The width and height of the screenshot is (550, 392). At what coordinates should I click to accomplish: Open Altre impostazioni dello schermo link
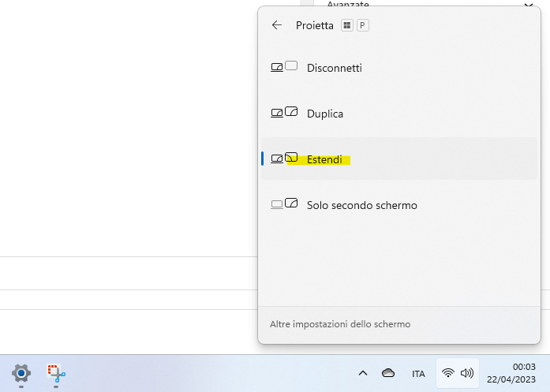pyautogui.click(x=340, y=324)
